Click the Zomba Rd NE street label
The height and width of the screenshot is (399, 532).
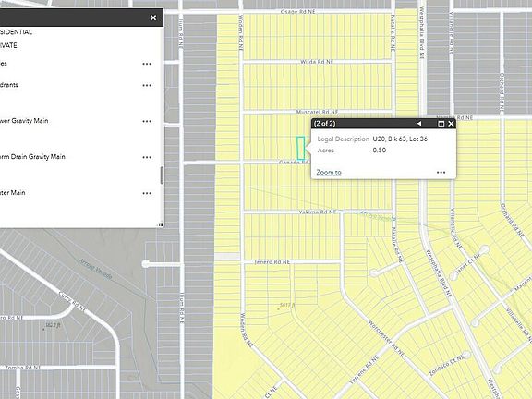[x=22, y=368]
